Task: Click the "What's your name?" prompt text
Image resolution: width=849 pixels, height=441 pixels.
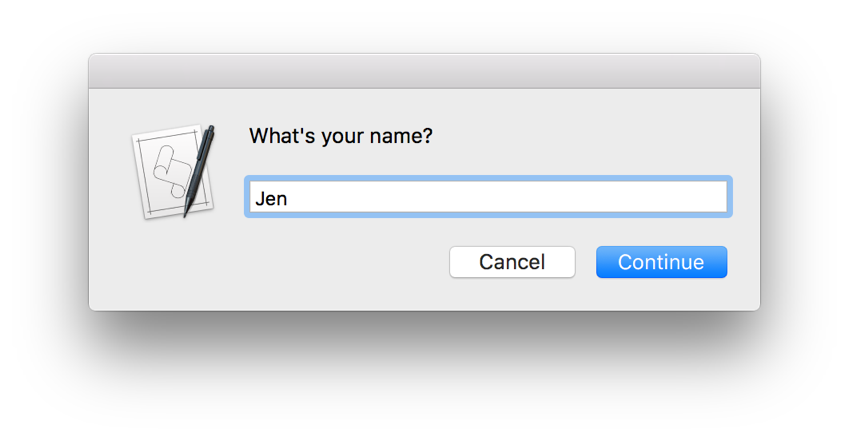Action: (341, 136)
